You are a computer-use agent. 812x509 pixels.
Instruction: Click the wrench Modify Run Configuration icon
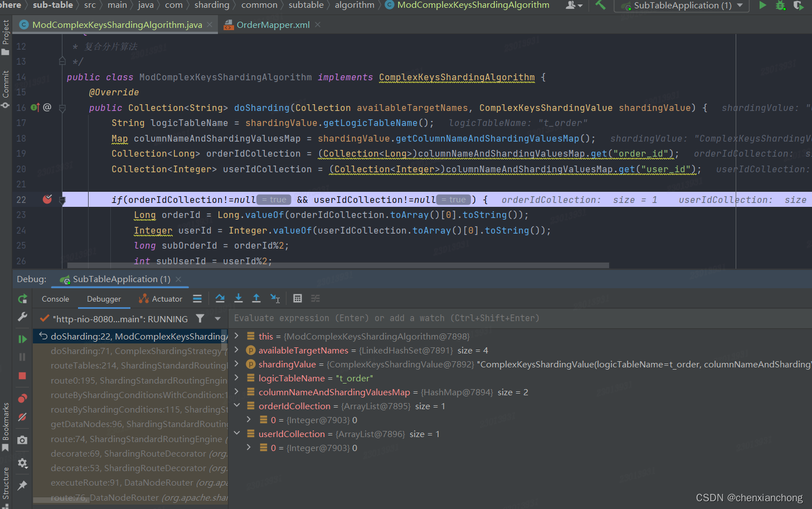[x=22, y=317]
